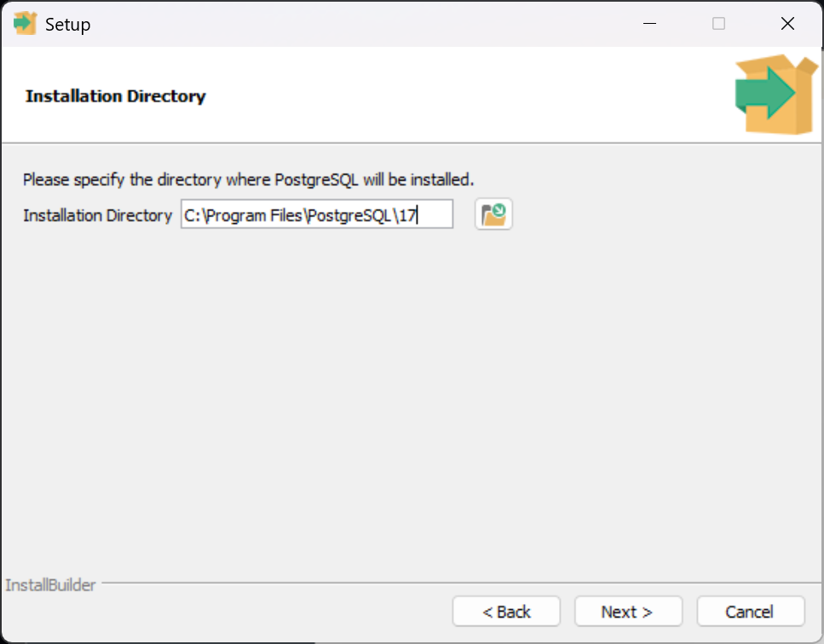Screen dimensions: 824x644
Task: Close the Setup wizard window
Action: (787, 24)
